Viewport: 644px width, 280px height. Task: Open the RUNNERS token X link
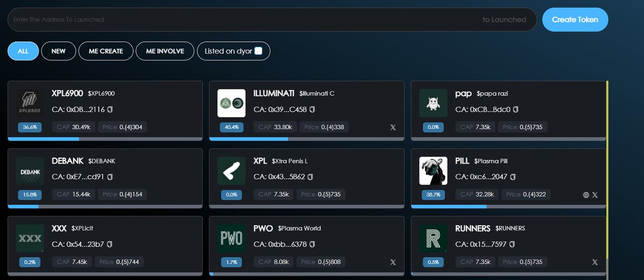[x=595, y=262]
